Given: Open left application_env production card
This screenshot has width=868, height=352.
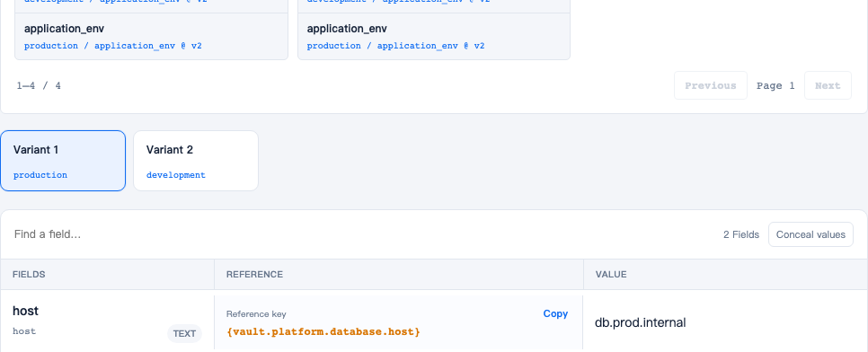Looking at the screenshot, I should (151, 37).
